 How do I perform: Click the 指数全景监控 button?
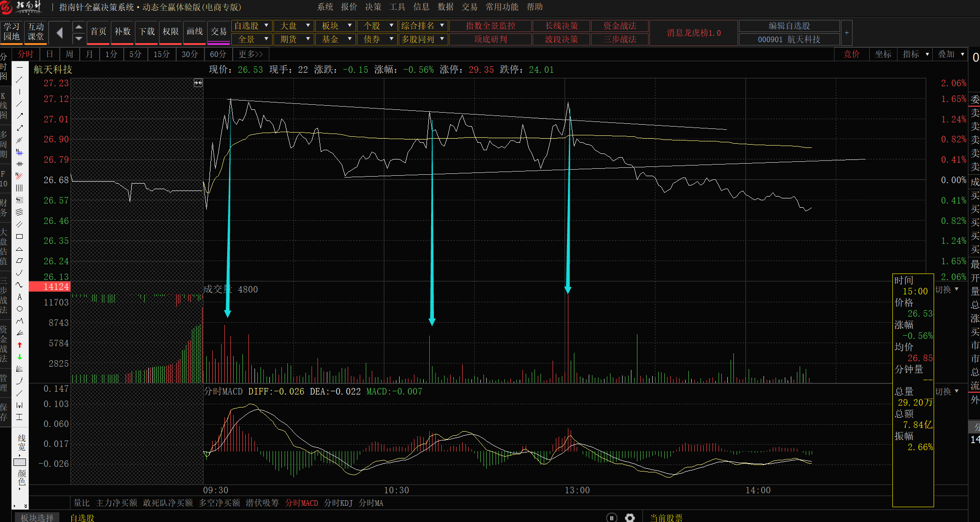click(x=490, y=25)
